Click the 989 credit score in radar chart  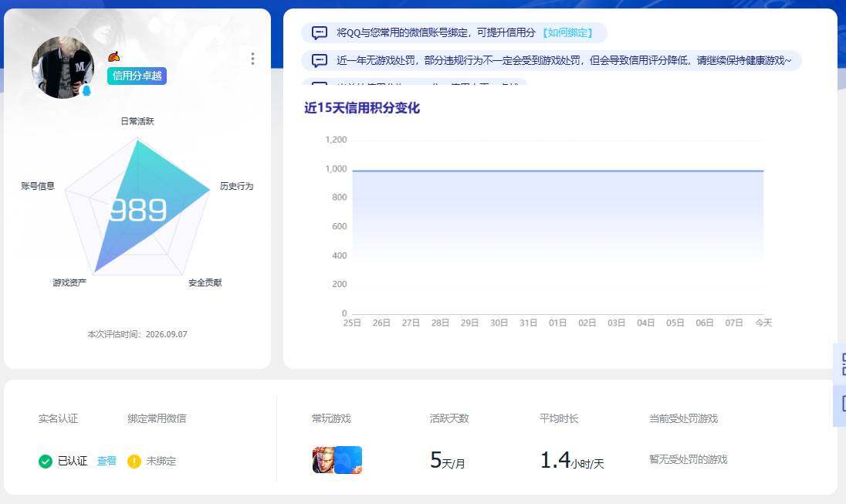tap(137, 210)
